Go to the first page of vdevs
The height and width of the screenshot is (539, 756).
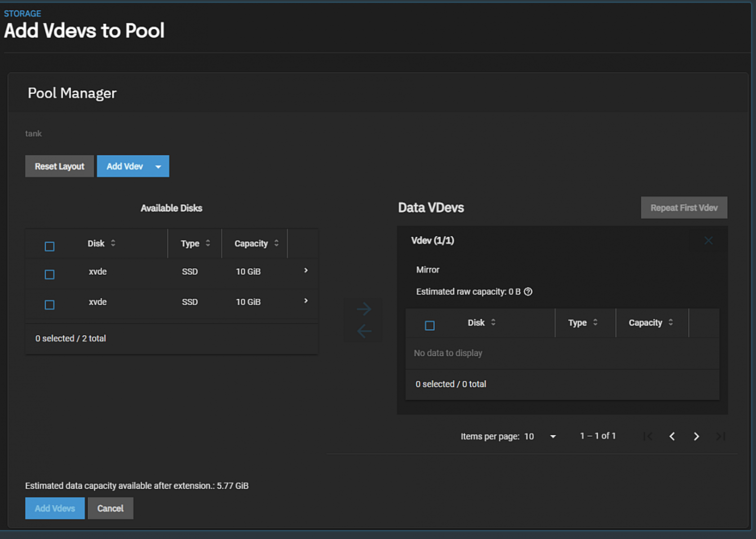pyautogui.click(x=648, y=436)
